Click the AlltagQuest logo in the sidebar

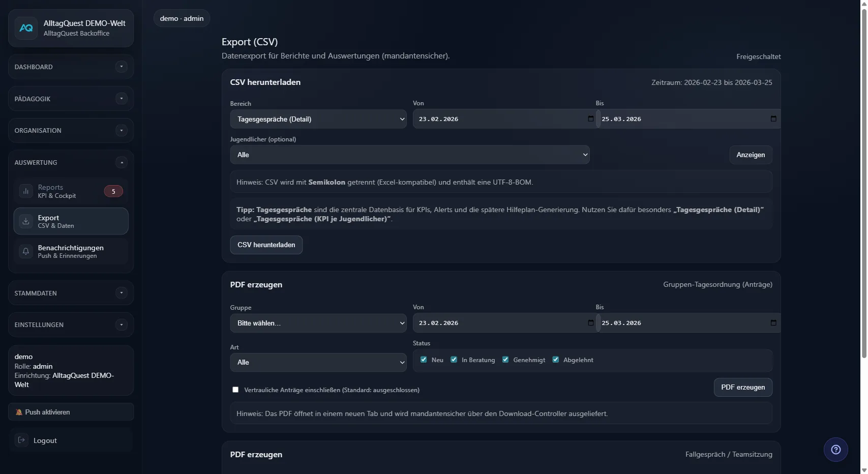point(26,28)
